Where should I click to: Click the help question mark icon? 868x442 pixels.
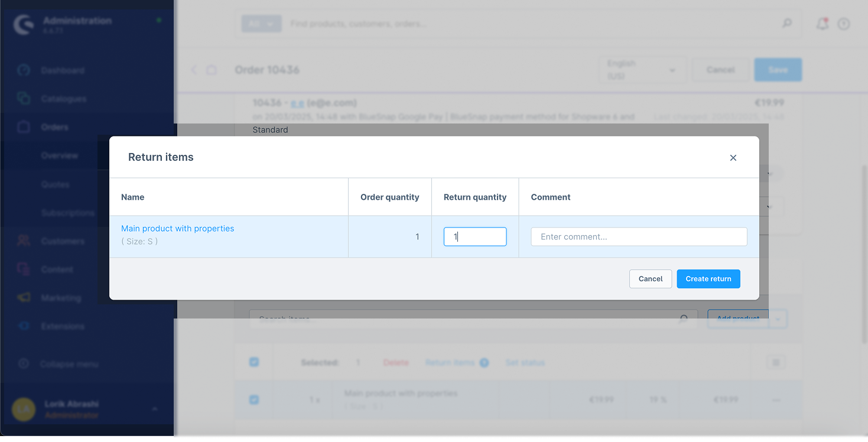tap(844, 24)
